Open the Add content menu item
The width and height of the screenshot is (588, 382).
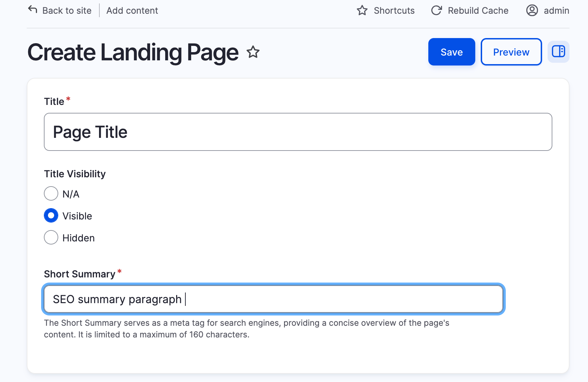(x=132, y=11)
